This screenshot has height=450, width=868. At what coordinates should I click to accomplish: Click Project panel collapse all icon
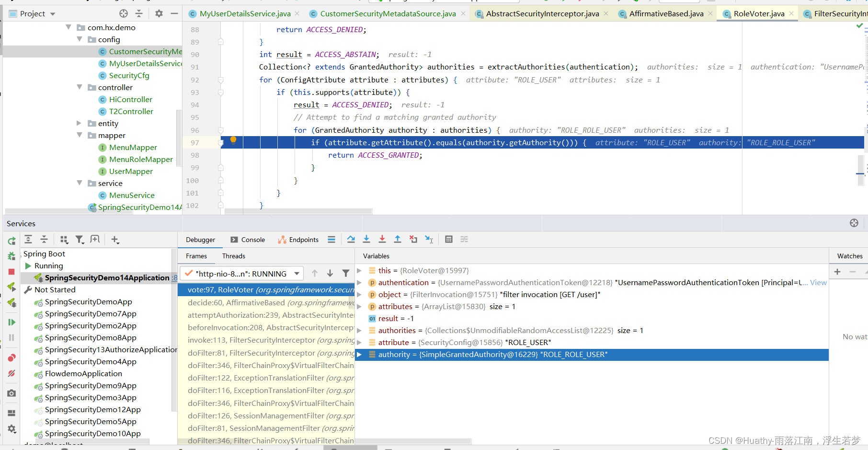(x=139, y=13)
